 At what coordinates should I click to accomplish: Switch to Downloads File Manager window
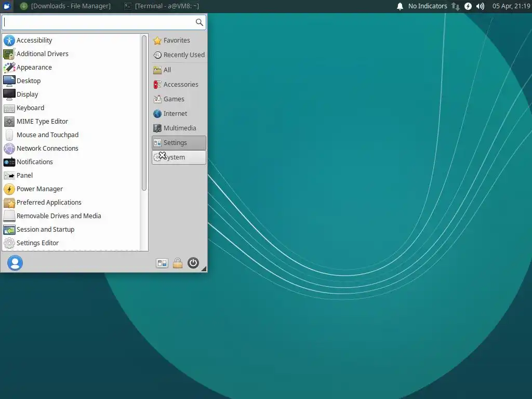[x=65, y=6]
